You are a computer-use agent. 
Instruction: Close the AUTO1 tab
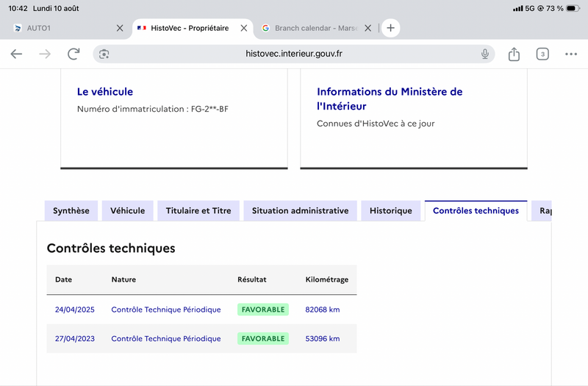click(120, 28)
